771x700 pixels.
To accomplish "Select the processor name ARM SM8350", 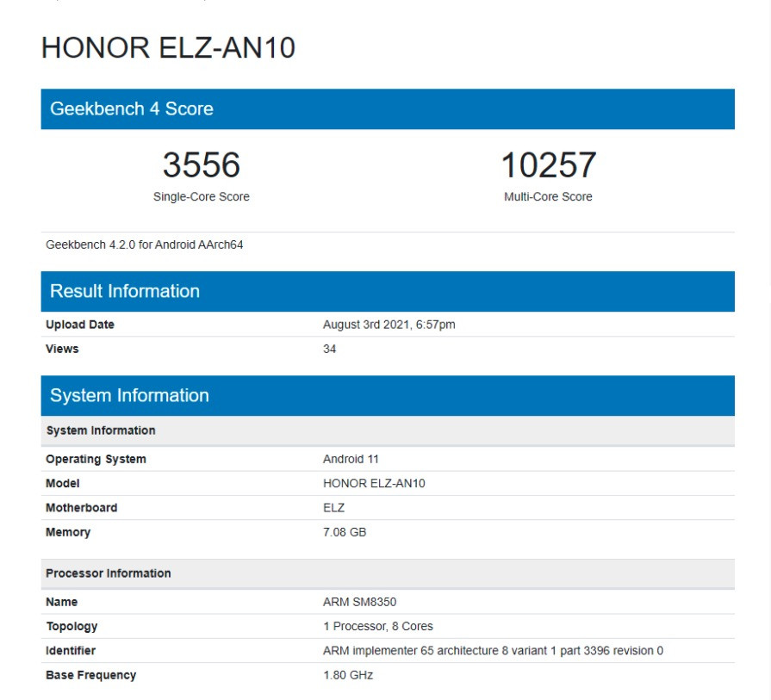I will coord(359,602).
